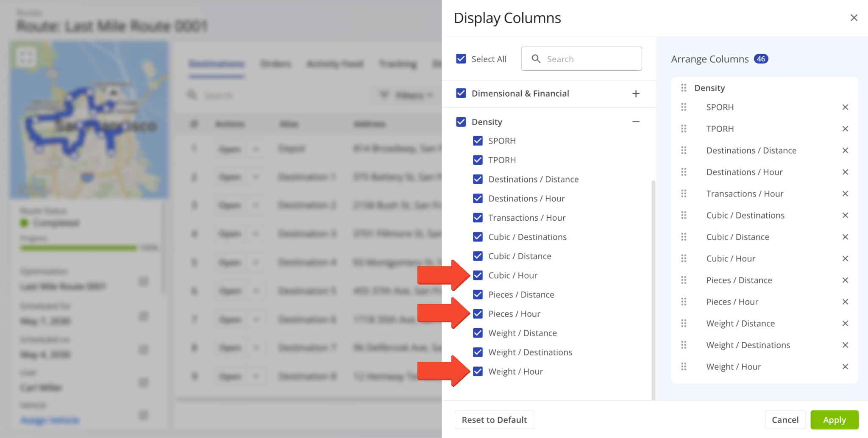Apply the column changes
Image resolution: width=868 pixels, height=438 pixels.
(835, 420)
